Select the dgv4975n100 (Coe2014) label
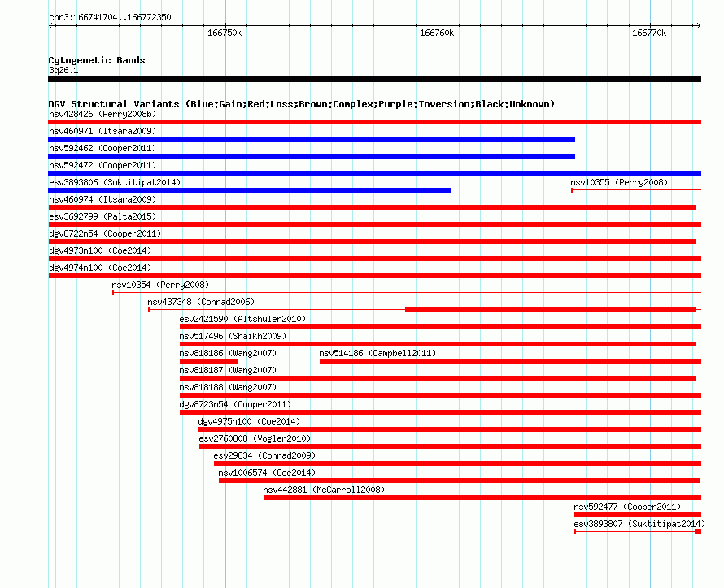This screenshot has width=724, height=588. (x=249, y=421)
